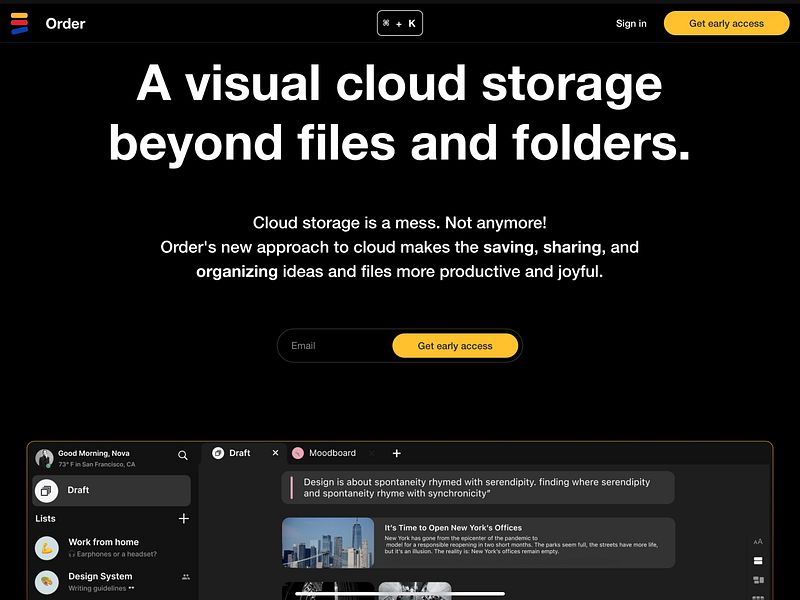Click the Order striped logo icon
Screen dimensions: 800x600
tap(19, 23)
